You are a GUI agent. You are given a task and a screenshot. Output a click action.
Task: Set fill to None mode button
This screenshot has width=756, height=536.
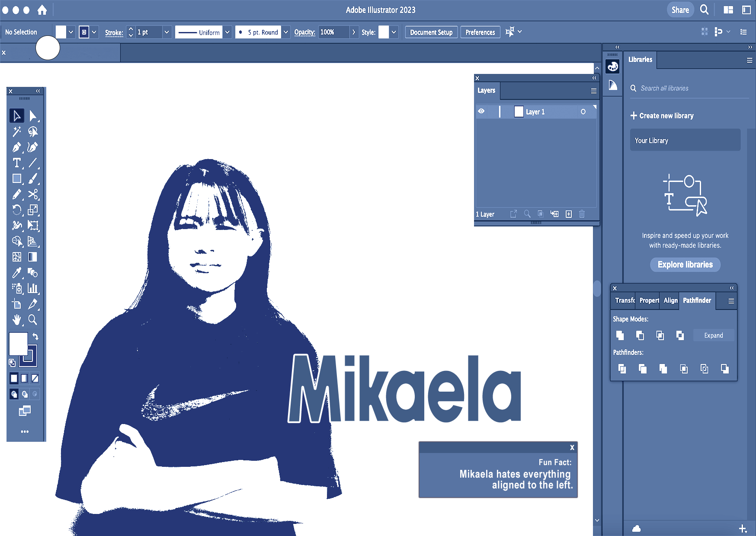[35, 379]
